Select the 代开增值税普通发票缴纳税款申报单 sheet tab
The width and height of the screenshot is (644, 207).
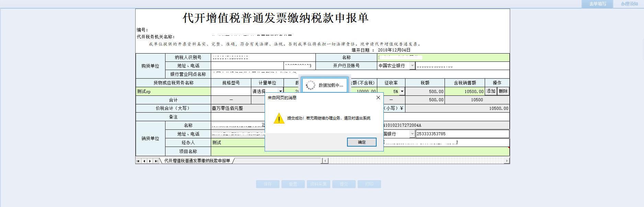click(x=197, y=161)
